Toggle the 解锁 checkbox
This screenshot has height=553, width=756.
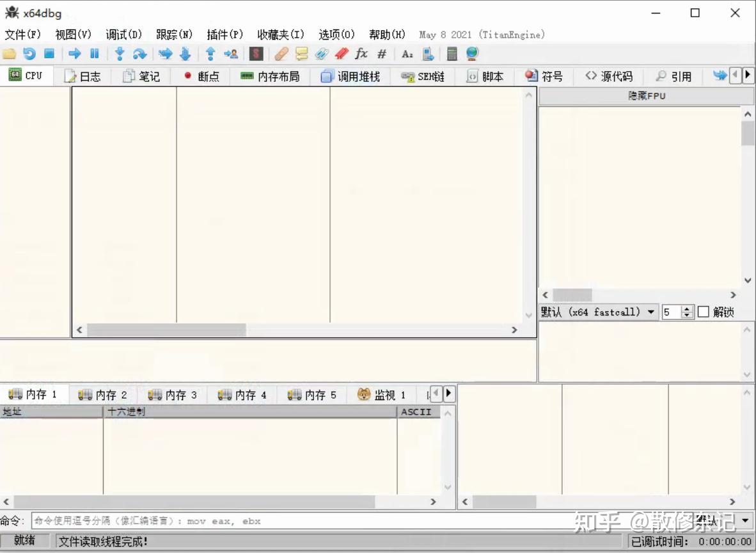704,312
